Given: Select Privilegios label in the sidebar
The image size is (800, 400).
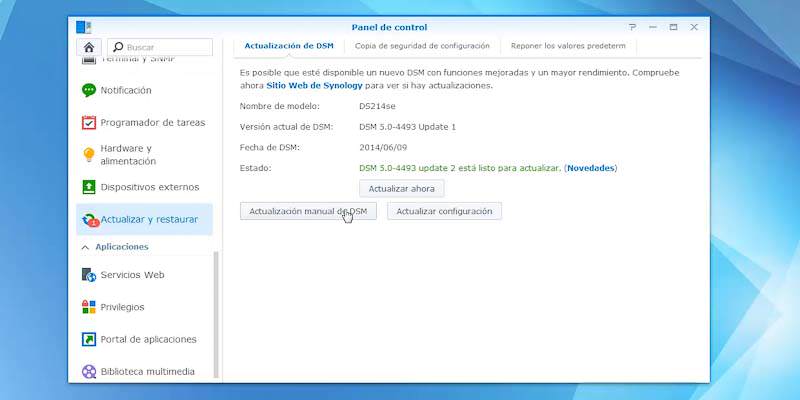Looking at the screenshot, I should pyautogui.click(x=122, y=307).
